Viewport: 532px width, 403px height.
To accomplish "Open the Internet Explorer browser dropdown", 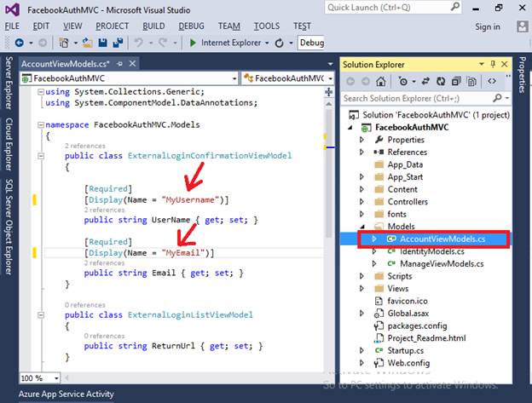I will pos(267,43).
